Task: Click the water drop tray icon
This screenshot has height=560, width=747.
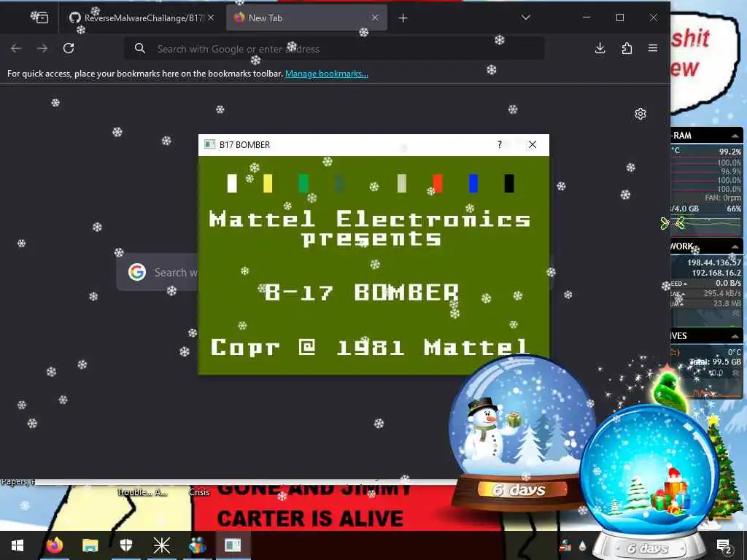Action: coord(582,546)
